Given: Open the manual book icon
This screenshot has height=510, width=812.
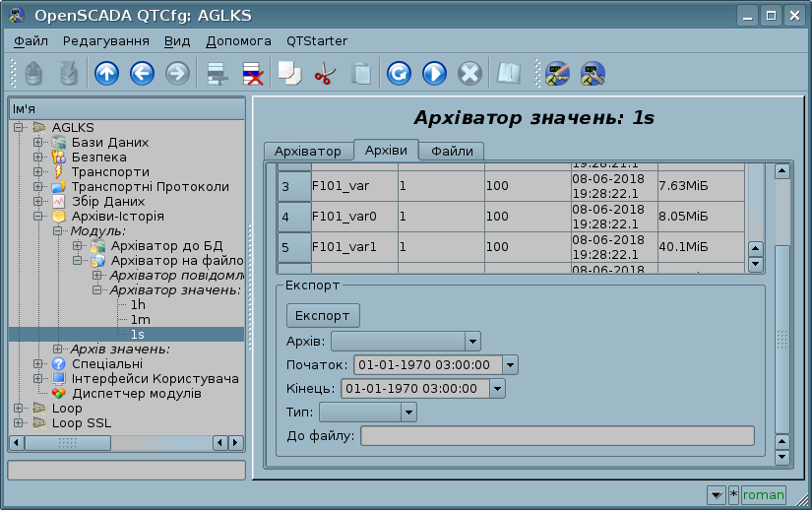Looking at the screenshot, I should pyautogui.click(x=509, y=73).
